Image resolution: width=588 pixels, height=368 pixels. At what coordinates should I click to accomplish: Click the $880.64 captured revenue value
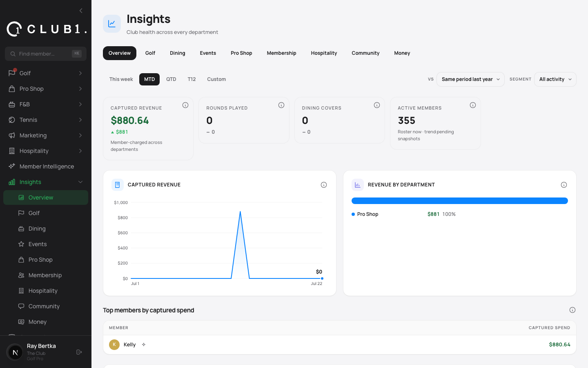130,121
